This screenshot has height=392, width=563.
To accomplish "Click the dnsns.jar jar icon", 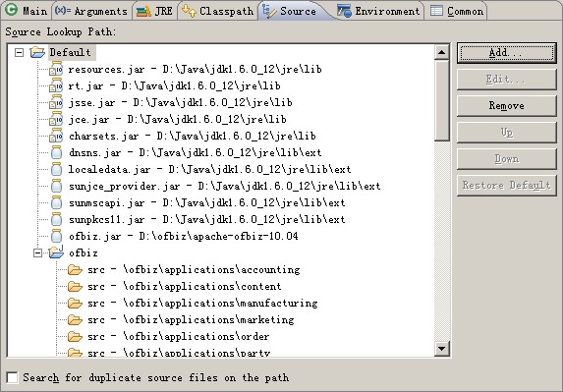I will 56,152.
